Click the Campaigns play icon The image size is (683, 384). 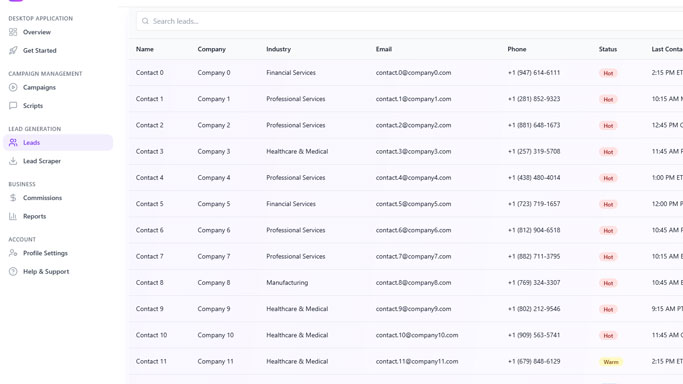tap(13, 88)
